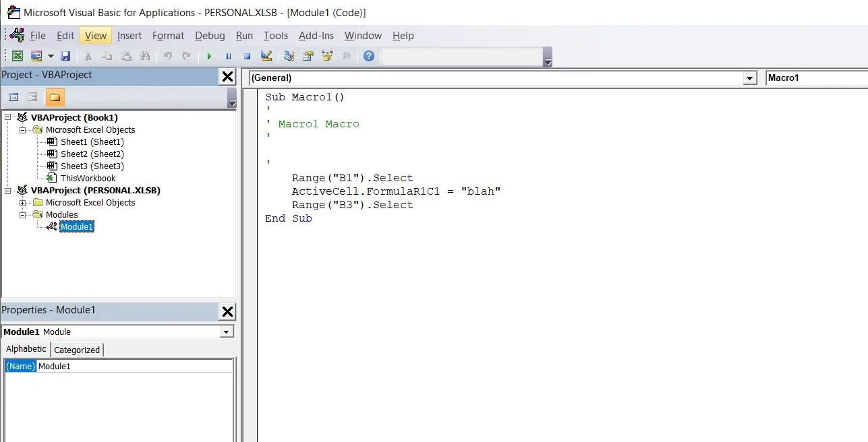Click the Cut scissors icon
Screen dimensions: 868x442
(88, 56)
